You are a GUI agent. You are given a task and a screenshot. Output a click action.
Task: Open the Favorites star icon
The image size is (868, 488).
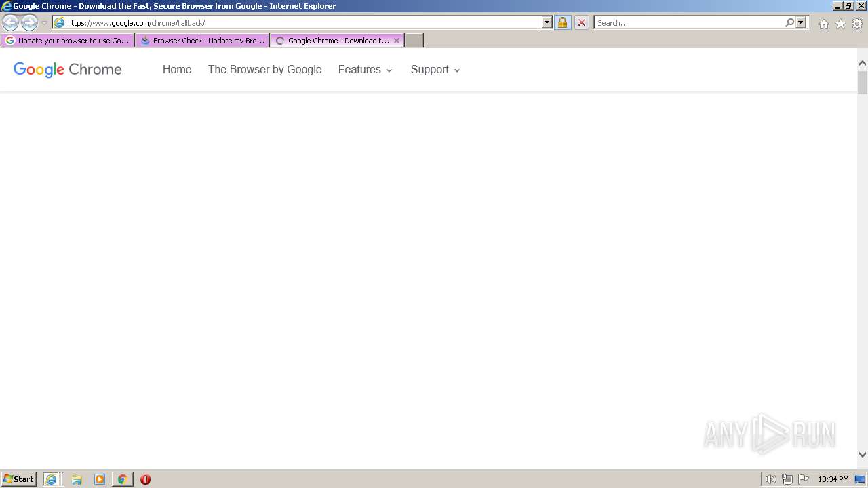click(840, 24)
